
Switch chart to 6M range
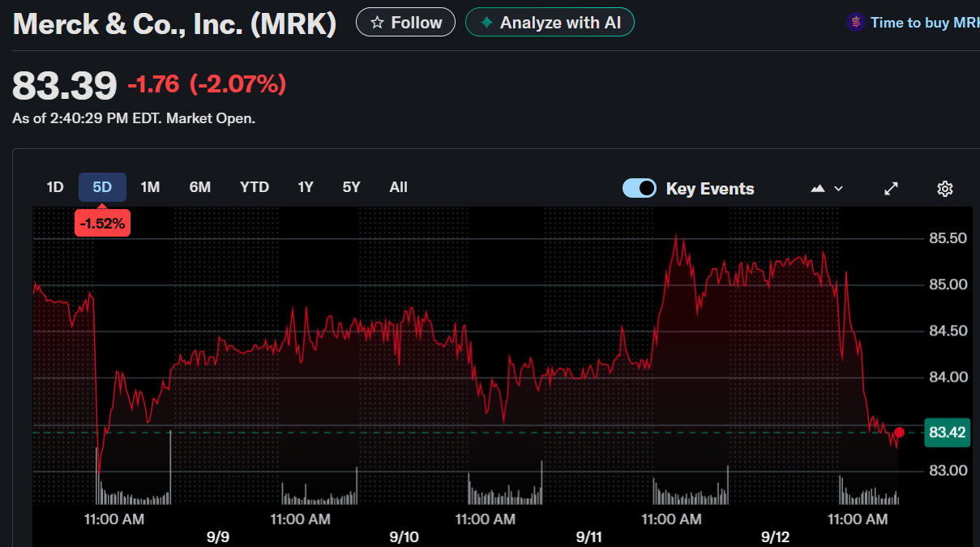tap(200, 187)
